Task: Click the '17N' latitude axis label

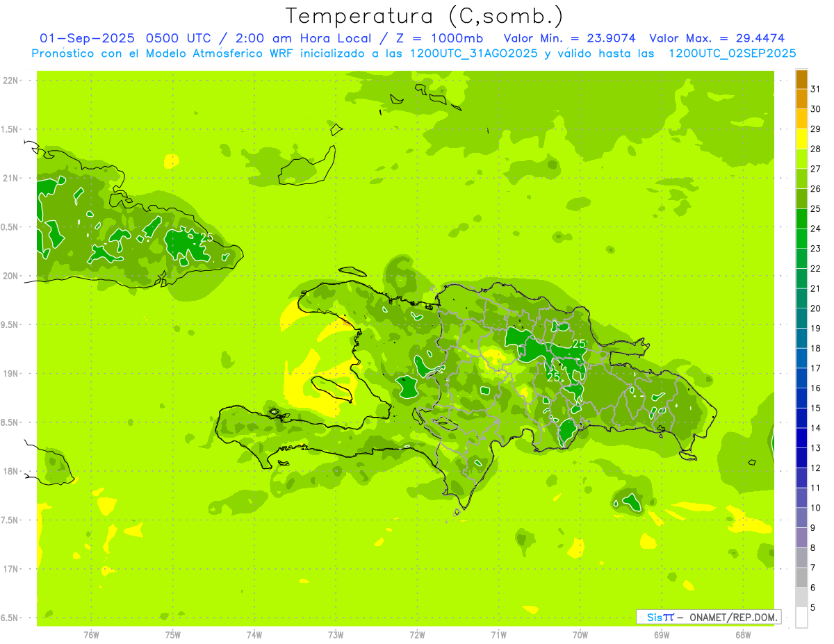Action: (x=10, y=569)
